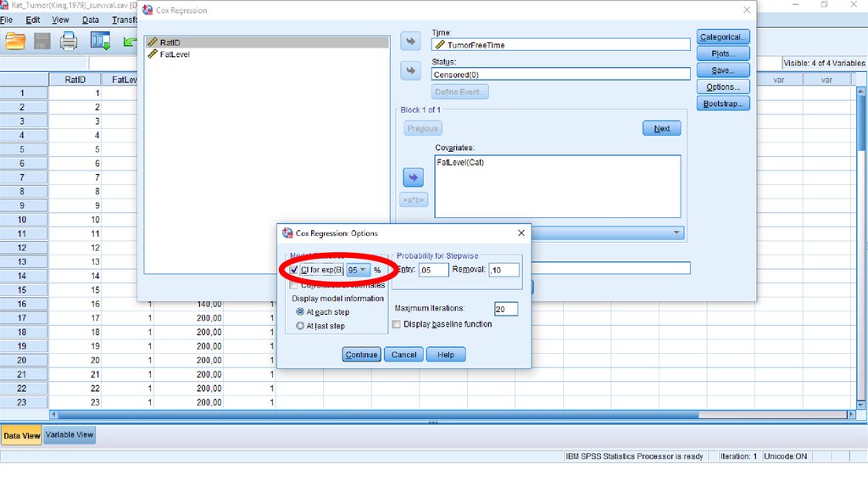
Task: Open the File menu
Action: (x=6, y=20)
